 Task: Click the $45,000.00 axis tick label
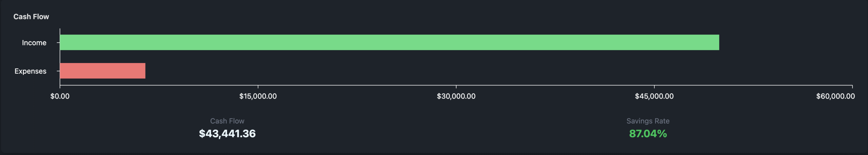pos(654,96)
